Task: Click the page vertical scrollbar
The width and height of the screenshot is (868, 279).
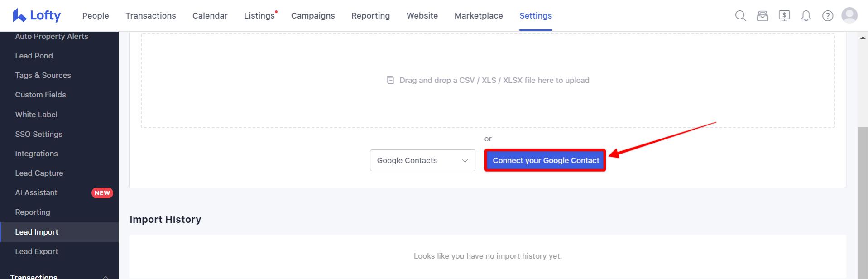Action: tap(863, 203)
